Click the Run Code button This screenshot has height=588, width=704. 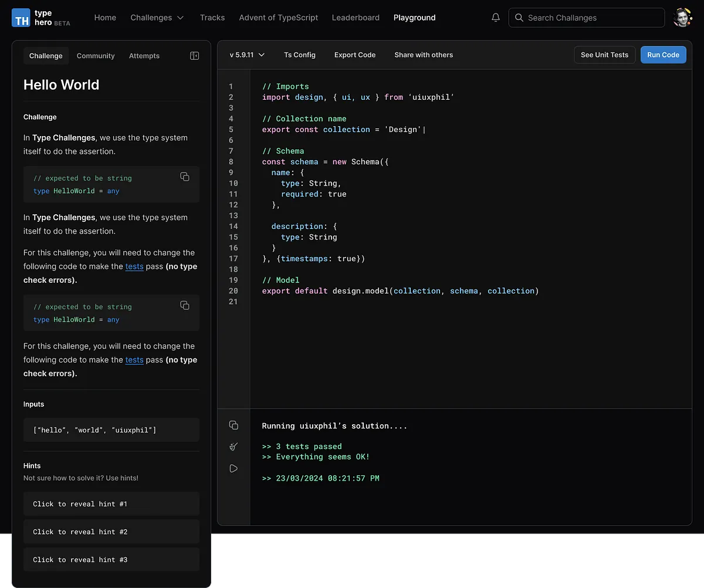coord(663,55)
